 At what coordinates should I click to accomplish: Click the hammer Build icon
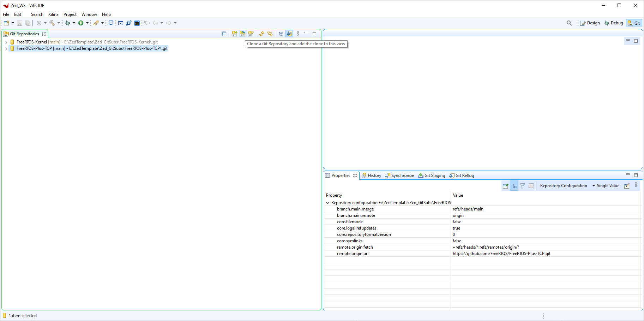point(52,23)
